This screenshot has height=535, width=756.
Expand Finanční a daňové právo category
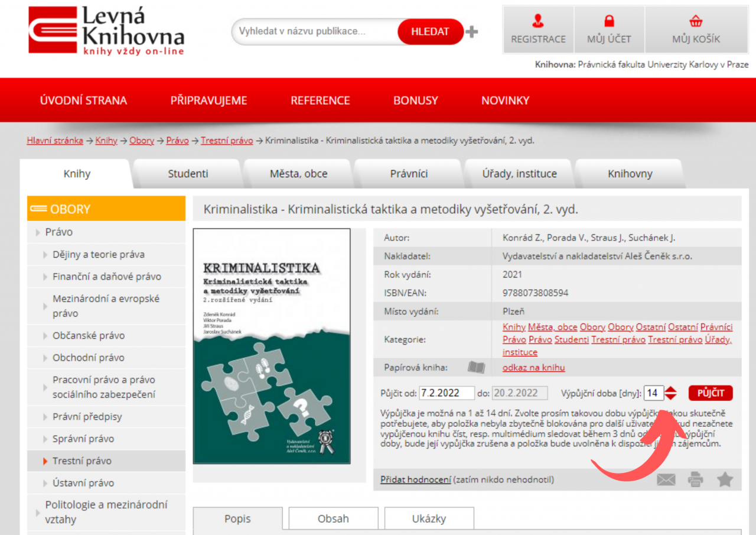pyautogui.click(x=106, y=277)
